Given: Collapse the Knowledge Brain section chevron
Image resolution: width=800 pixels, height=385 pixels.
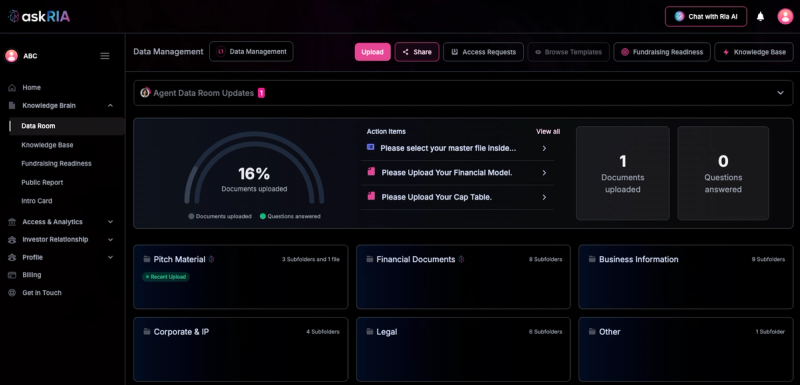Looking at the screenshot, I should (110, 106).
